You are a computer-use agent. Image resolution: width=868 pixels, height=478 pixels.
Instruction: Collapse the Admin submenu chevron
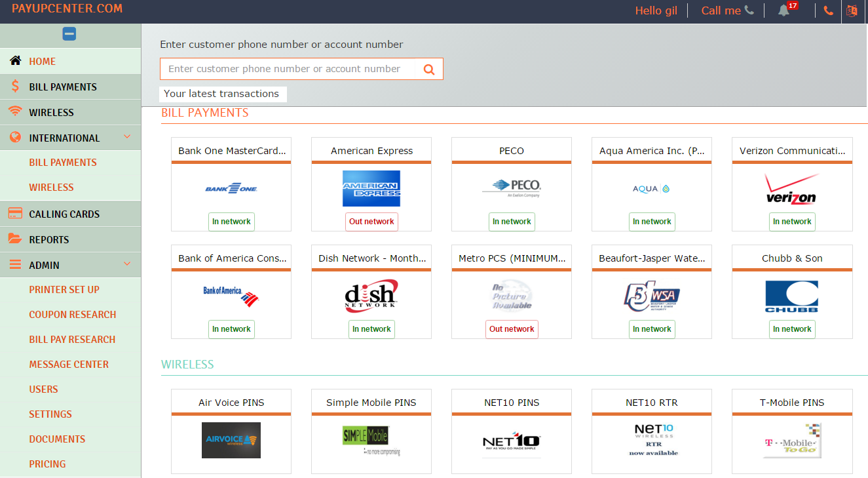pos(127,264)
